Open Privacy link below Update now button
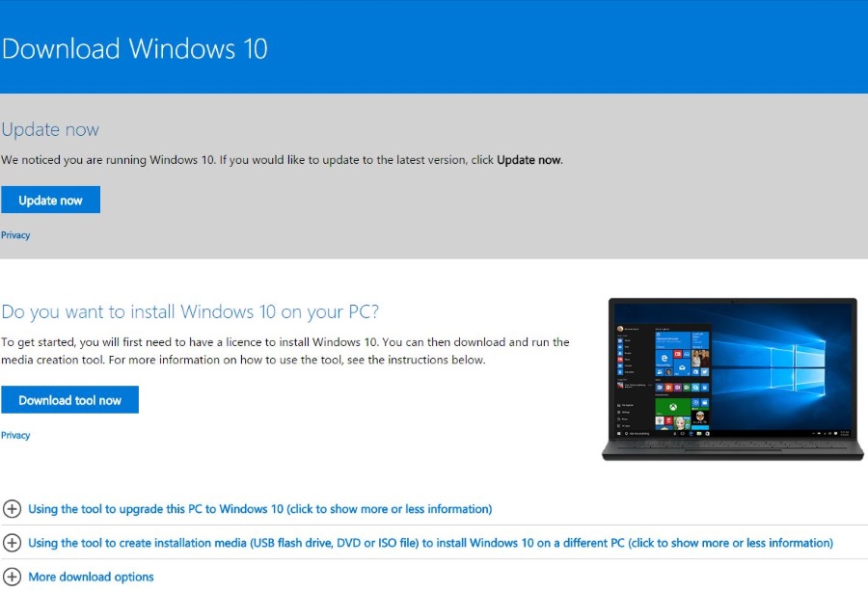This screenshot has height=592, width=868. point(15,235)
